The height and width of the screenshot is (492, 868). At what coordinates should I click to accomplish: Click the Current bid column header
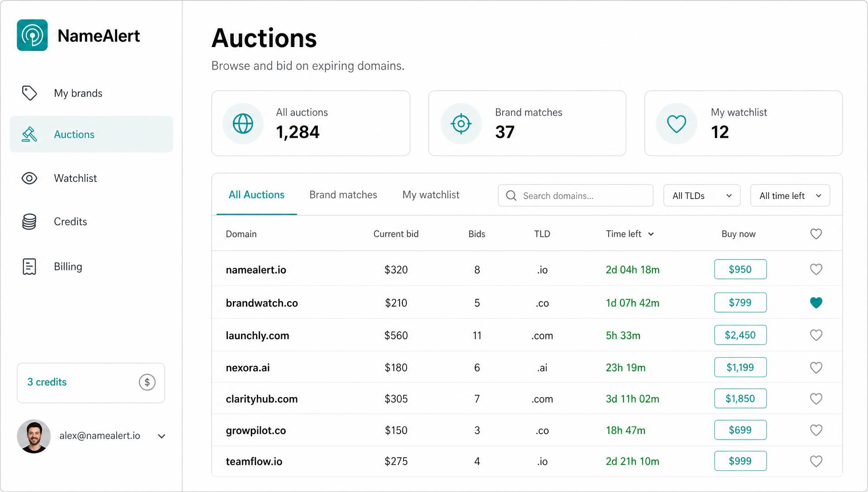[396, 234]
